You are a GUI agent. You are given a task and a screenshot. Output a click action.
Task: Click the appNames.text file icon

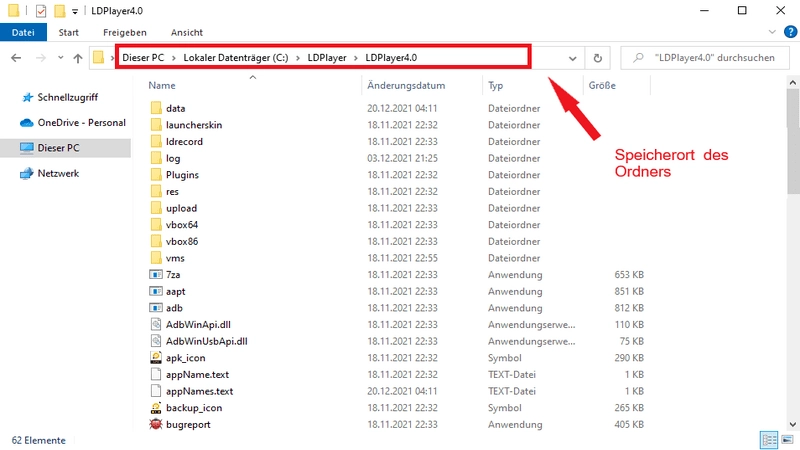pyautogui.click(x=156, y=391)
